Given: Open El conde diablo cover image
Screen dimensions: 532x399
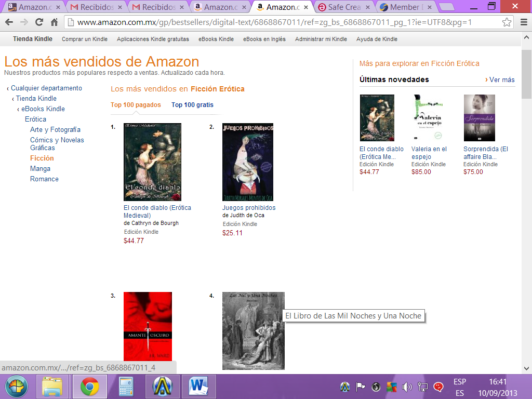Looking at the screenshot, I should [x=152, y=162].
